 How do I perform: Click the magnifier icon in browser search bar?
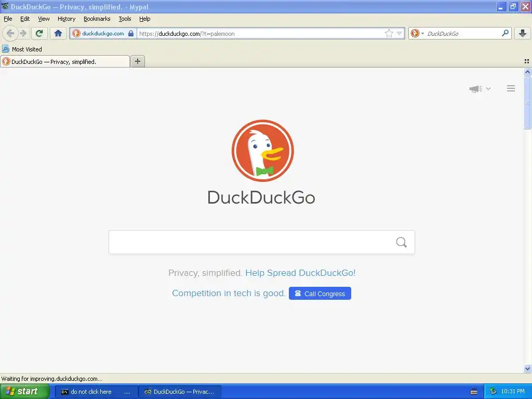[505, 33]
